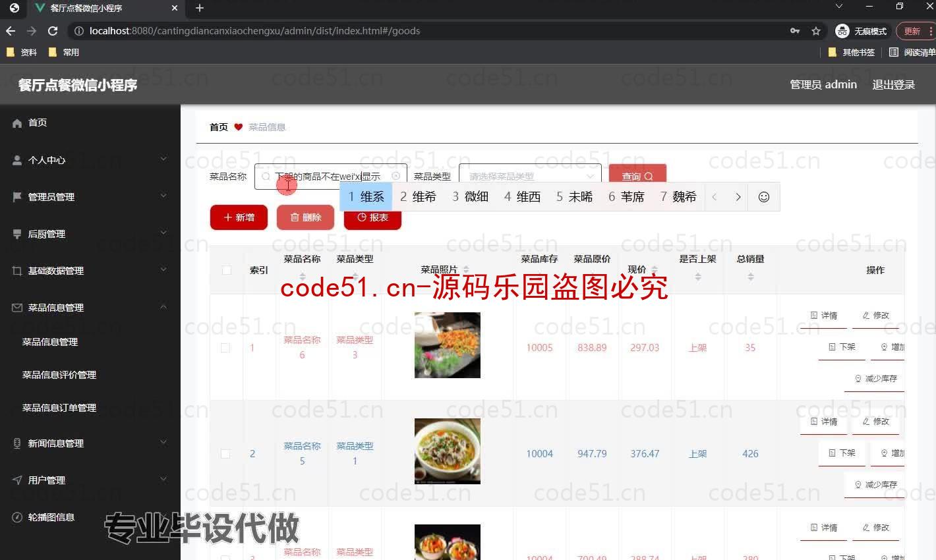Screen dimensions: 936x560
Task: Expand the 管理员管理 sidebar menu
Action: tap(90, 196)
